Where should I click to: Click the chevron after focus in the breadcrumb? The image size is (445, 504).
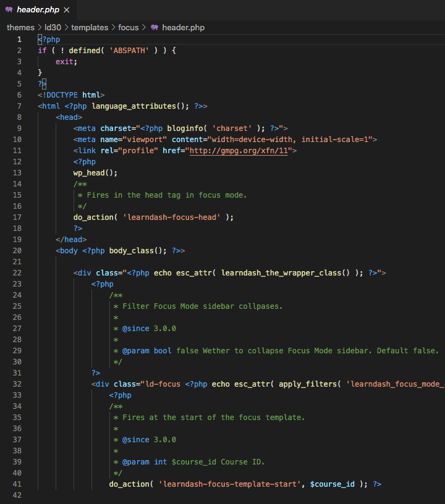point(145,28)
